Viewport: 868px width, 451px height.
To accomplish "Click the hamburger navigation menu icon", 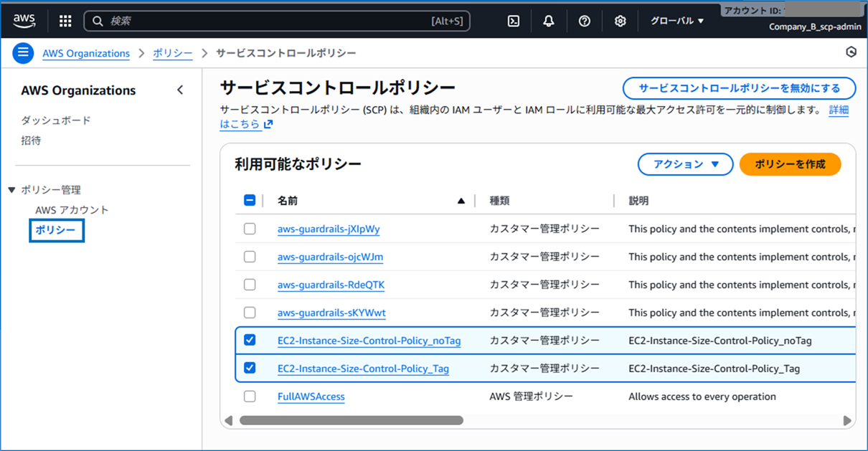I will [24, 52].
